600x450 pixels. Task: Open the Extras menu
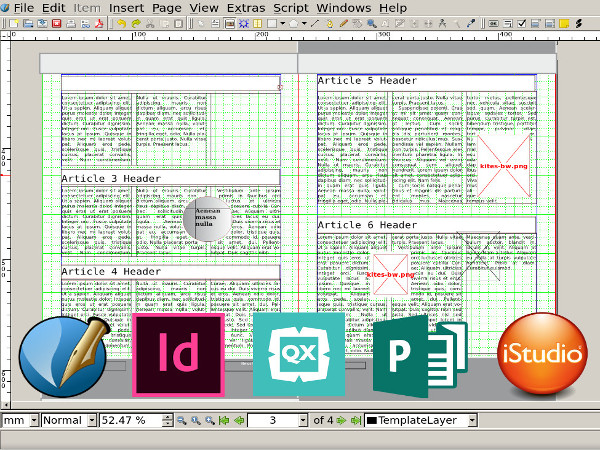(x=246, y=8)
